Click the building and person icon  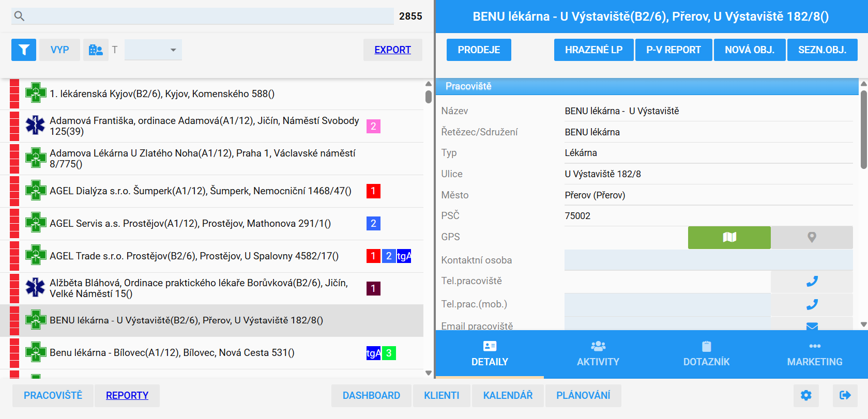pos(96,50)
